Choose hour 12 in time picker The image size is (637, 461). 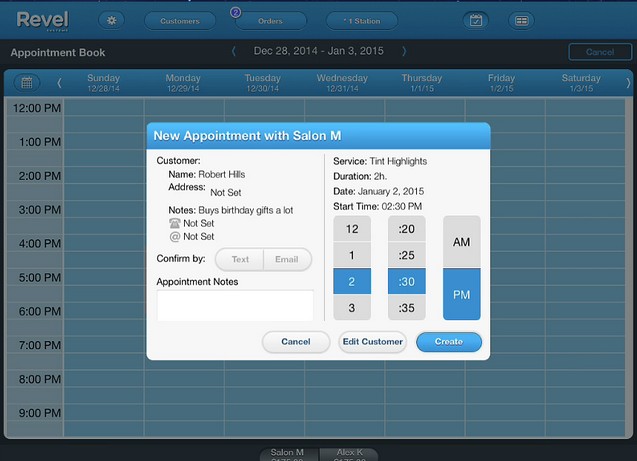tap(352, 229)
